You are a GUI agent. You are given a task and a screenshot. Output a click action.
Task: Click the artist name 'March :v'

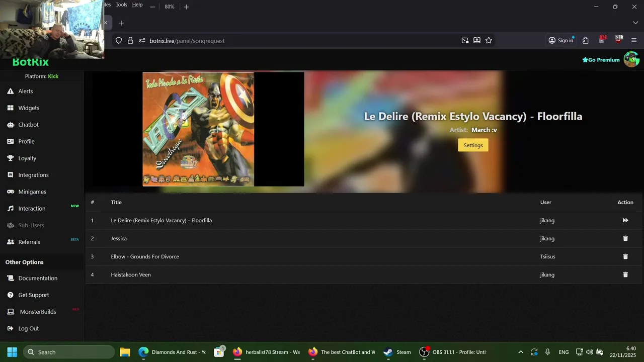tap(484, 130)
